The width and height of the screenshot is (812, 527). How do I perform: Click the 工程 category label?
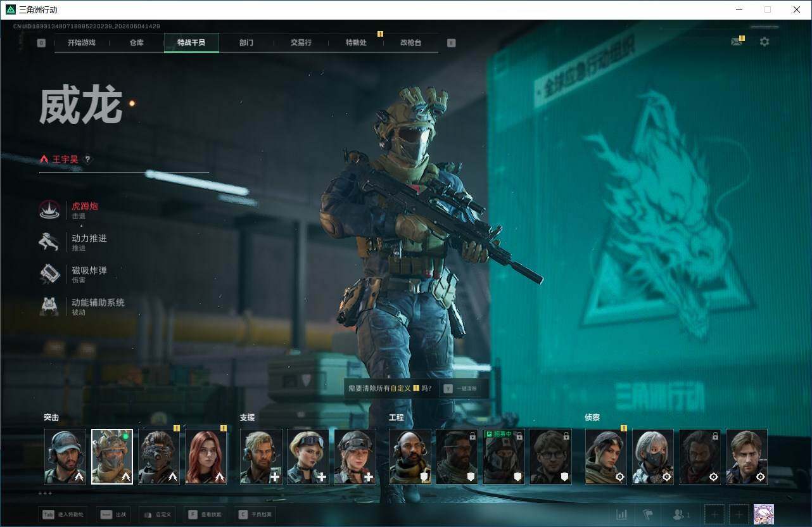(396, 417)
